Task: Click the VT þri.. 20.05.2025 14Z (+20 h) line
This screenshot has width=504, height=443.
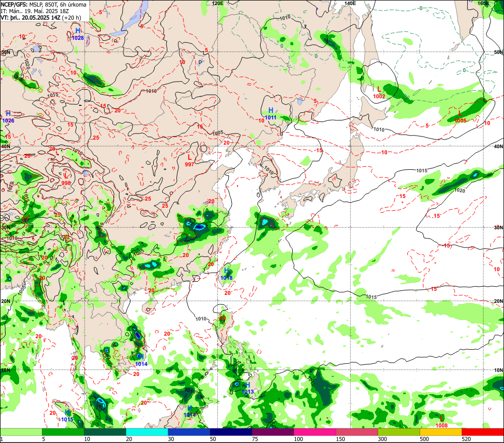Action: [41, 18]
